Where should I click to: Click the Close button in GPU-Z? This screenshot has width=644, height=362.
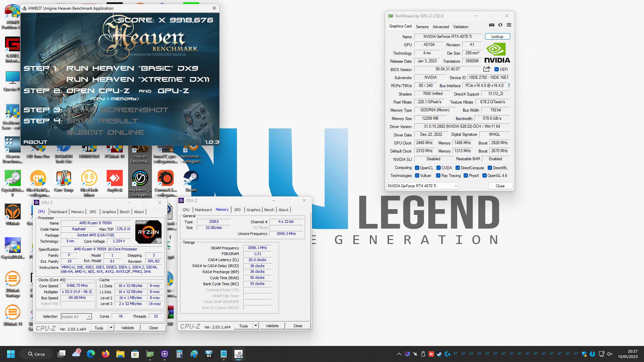click(x=500, y=186)
